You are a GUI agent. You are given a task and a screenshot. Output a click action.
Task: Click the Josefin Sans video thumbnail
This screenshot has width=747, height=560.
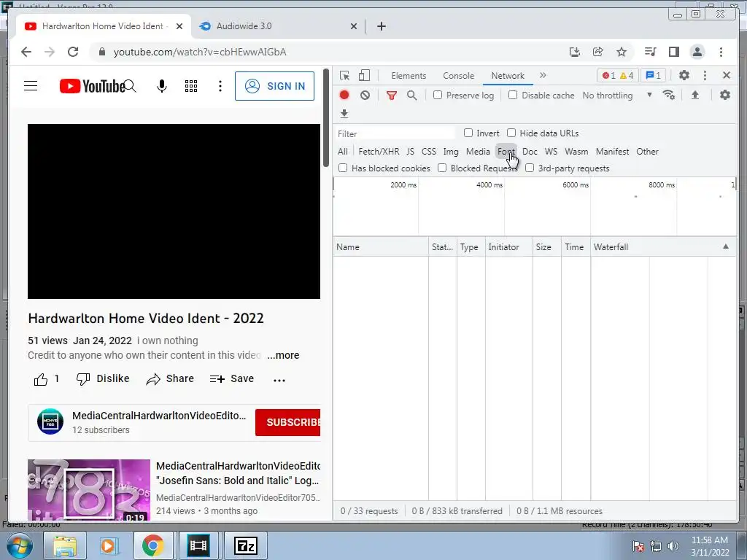[x=89, y=489]
